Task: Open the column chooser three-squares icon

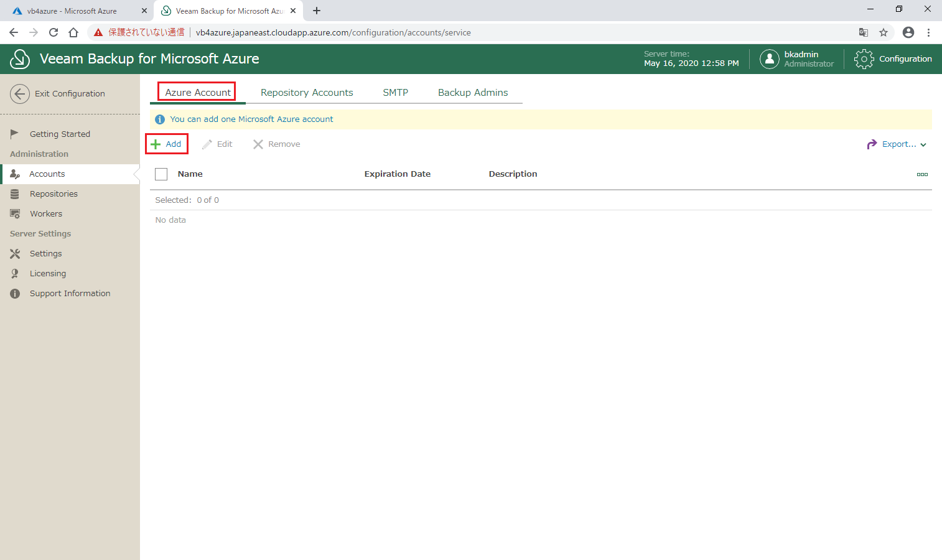Action: pyautogui.click(x=922, y=174)
